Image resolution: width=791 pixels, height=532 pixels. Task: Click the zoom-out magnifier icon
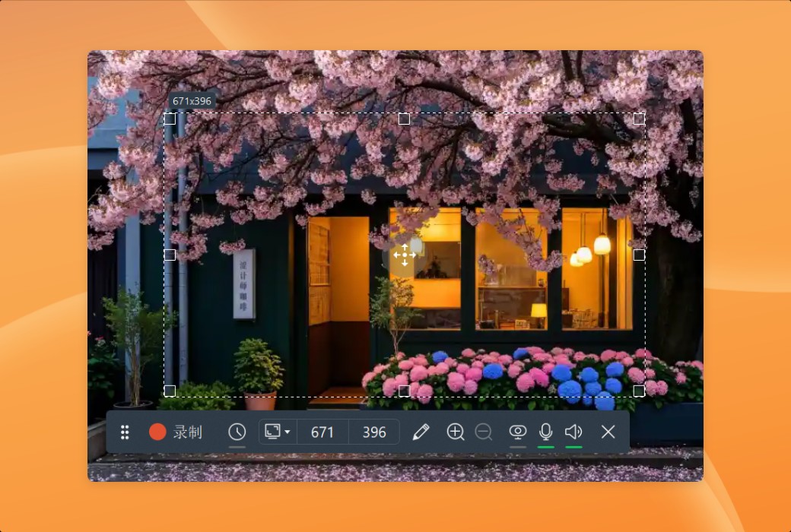485,432
